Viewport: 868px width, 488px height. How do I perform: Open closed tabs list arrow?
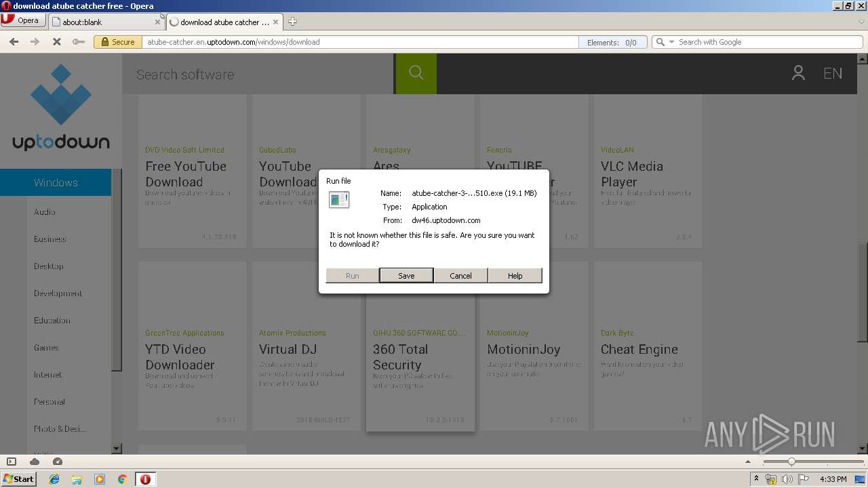click(x=861, y=22)
